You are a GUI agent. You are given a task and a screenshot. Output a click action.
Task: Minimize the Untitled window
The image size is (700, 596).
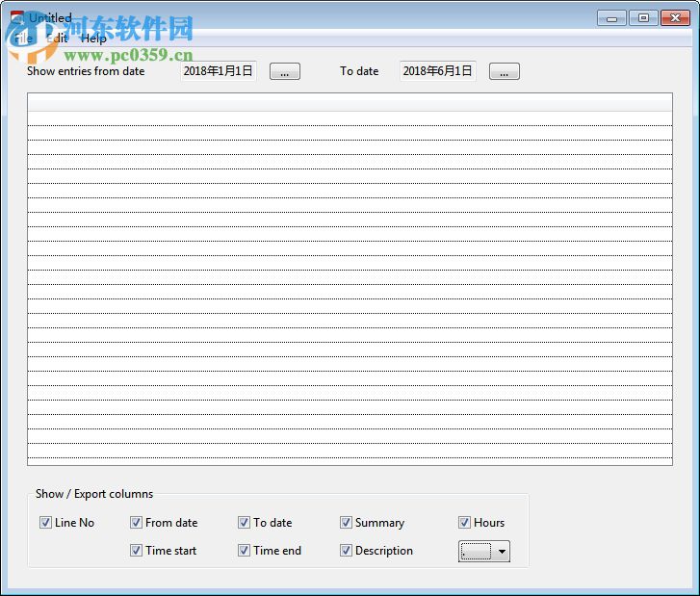[611, 18]
